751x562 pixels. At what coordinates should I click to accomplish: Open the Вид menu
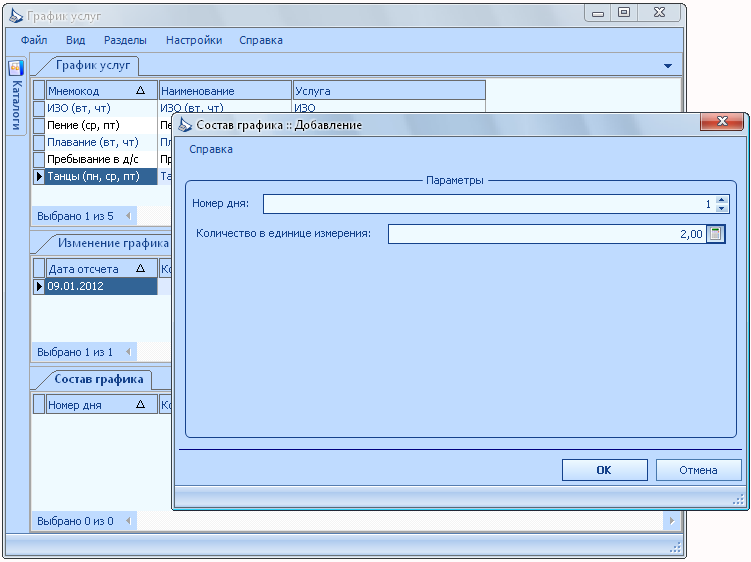[75, 40]
